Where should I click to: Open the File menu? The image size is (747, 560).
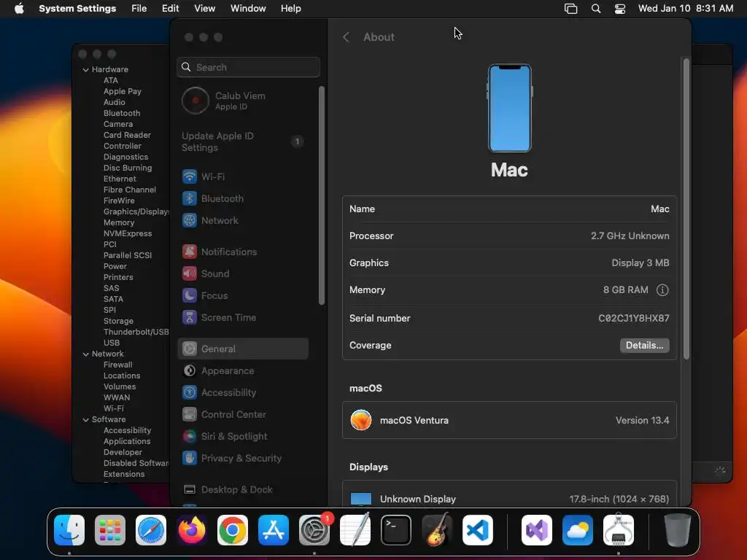click(139, 9)
